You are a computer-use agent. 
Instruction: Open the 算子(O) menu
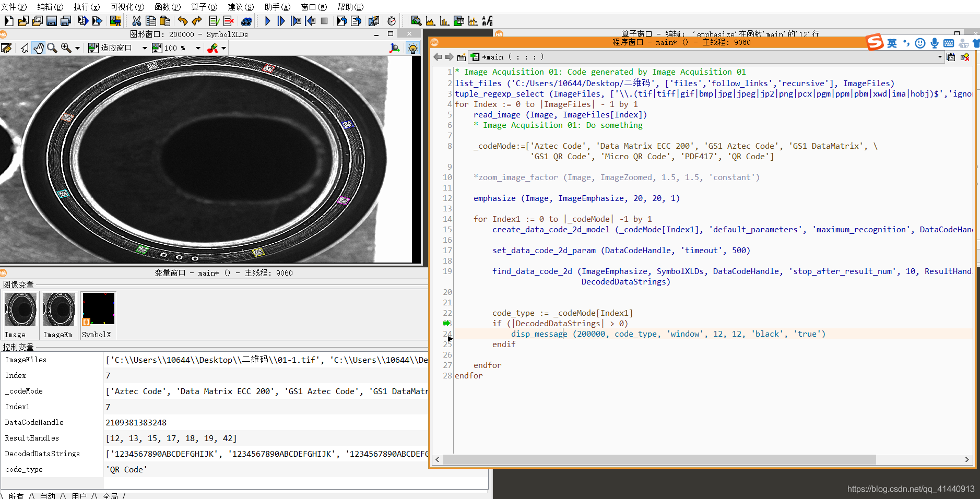[x=204, y=7]
